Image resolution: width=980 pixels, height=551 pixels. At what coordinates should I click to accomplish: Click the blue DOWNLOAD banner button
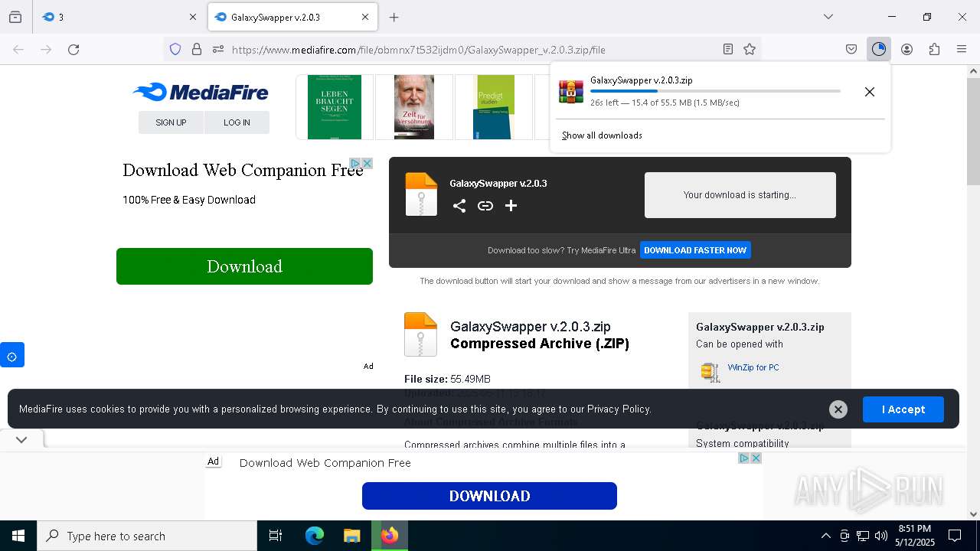point(489,496)
